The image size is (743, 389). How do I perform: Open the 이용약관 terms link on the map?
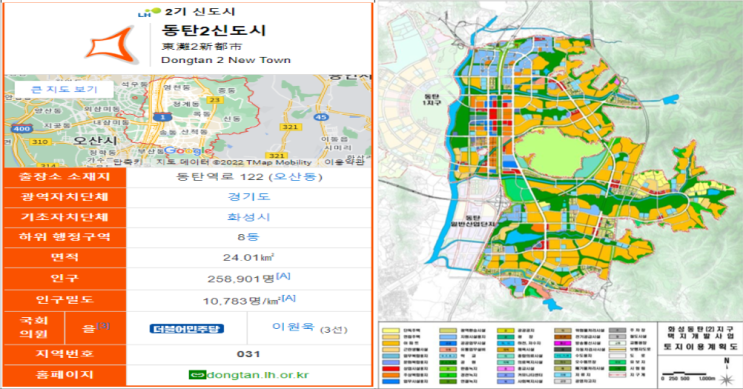point(344,162)
